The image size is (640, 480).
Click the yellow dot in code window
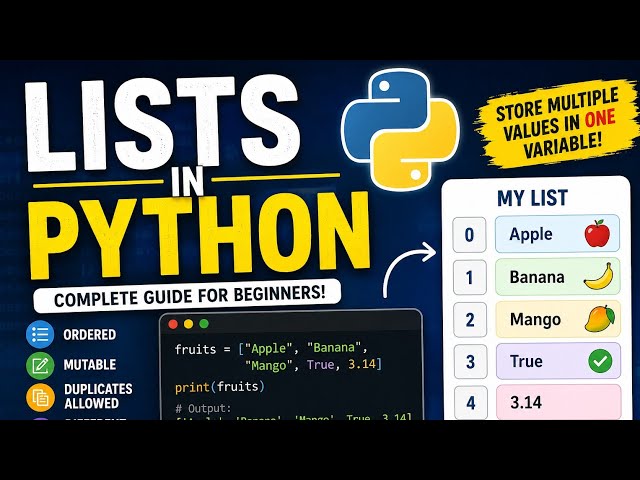[x=188, y=324]
